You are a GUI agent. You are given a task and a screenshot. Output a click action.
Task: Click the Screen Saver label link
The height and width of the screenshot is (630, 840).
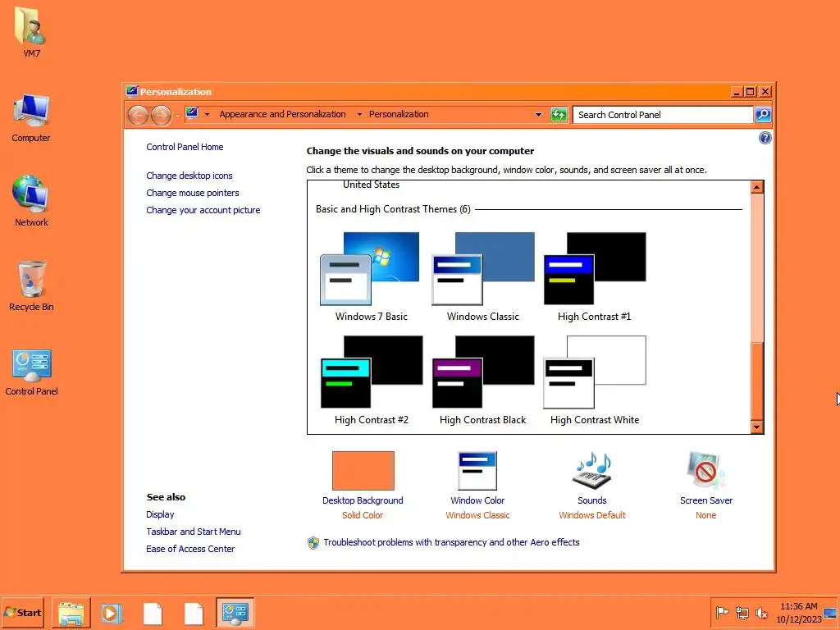click(706, 500)
